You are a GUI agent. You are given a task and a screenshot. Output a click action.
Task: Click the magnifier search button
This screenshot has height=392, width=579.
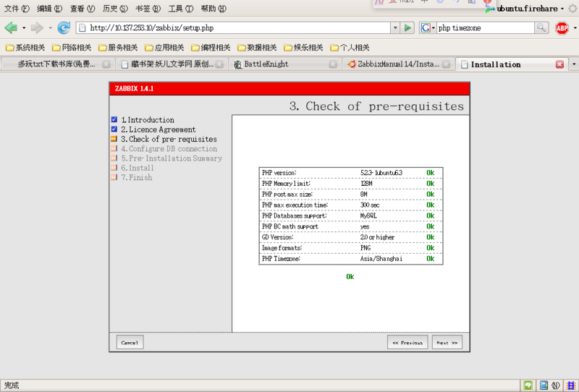(541, 27)
